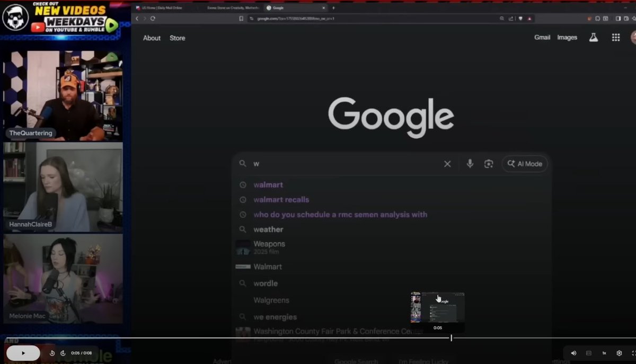This screenshot has width=636, height=364.
Task: Click the bookmark icon beside the address bar
Action: (x=241, y=18)
